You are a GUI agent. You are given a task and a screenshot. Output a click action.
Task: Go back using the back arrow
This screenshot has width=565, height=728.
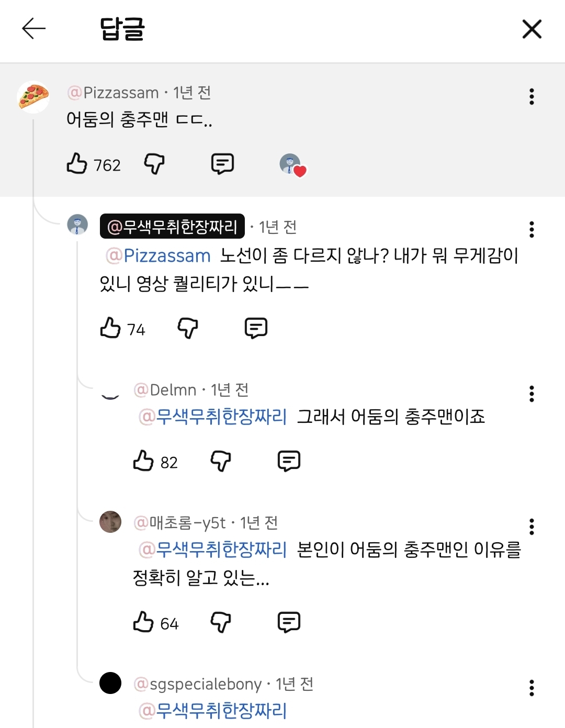pyautogui.click(x=33, y=30)
